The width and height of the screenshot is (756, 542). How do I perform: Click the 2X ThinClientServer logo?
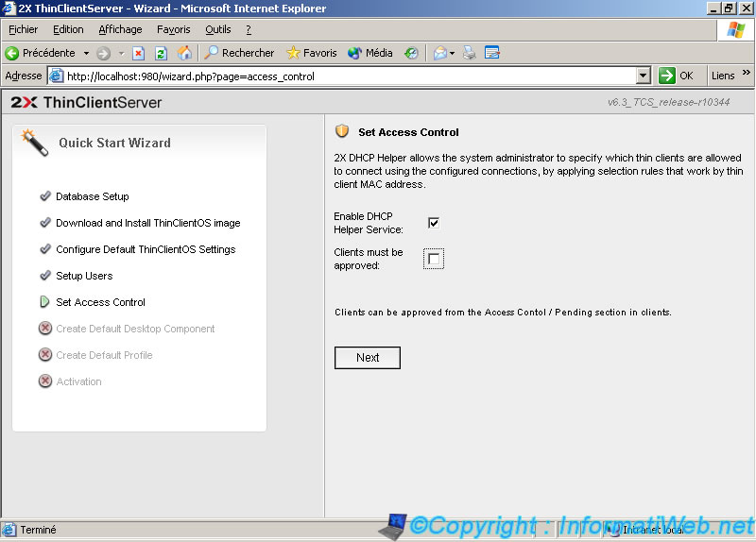click(86, 102)
